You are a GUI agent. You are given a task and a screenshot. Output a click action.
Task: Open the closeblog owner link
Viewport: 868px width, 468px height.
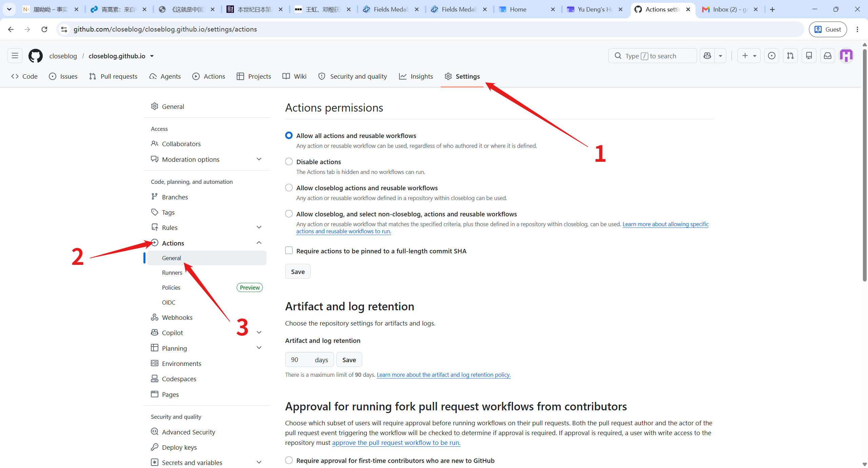(x=63, y=56)
